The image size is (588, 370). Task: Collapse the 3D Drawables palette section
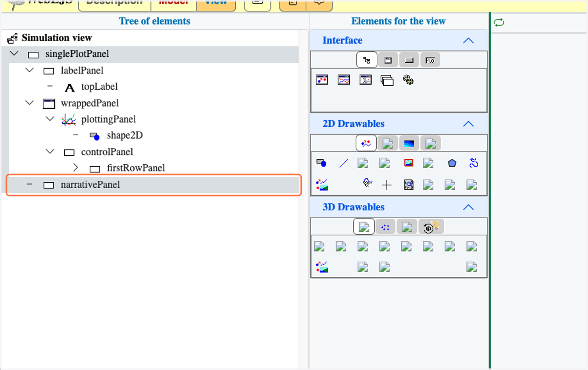click(468, 207)
